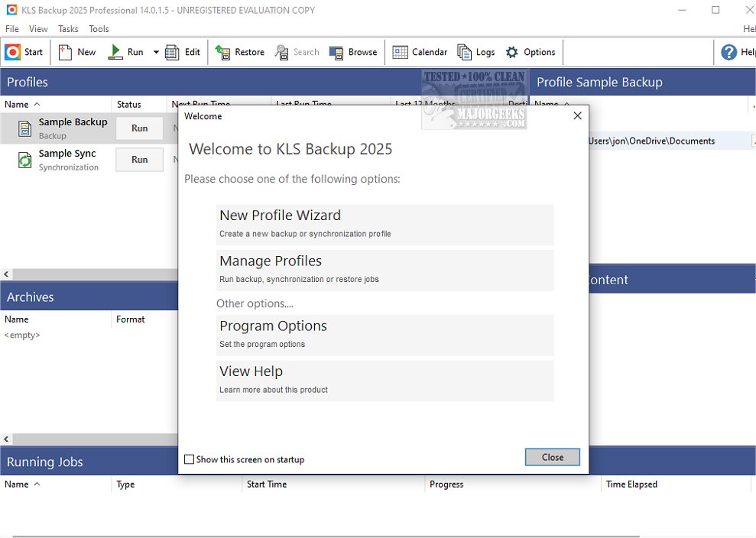The image size is (756, 538).
Task: Click the Edit toolbar icon
Action: click(172, 52)
